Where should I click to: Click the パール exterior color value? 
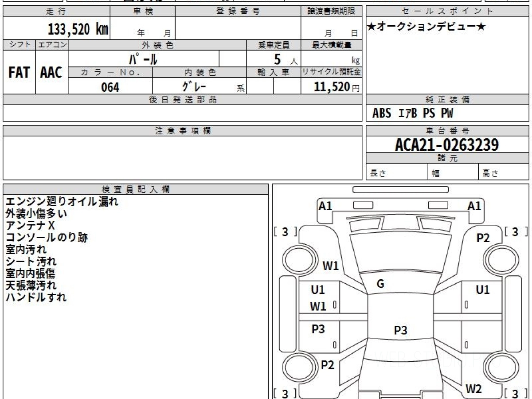click(x=143, y=59)
